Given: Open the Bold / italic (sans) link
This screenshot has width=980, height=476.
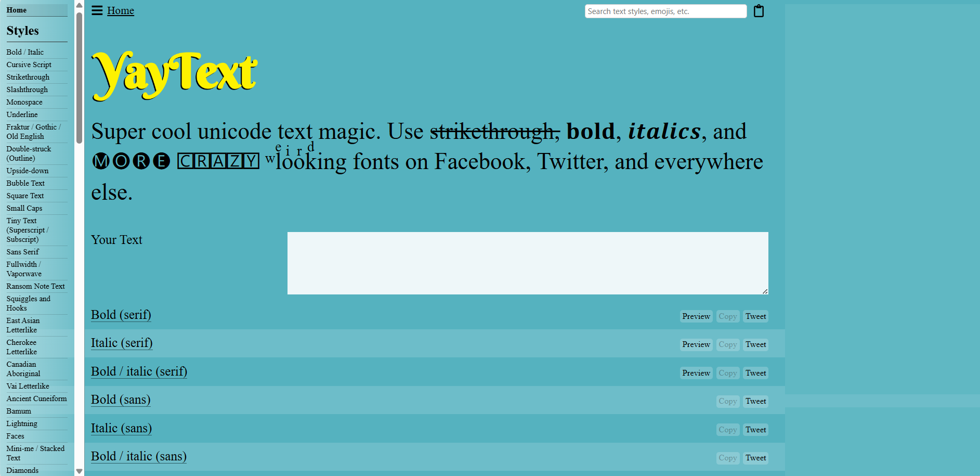Looking at the screenshot, I should 139,456.
